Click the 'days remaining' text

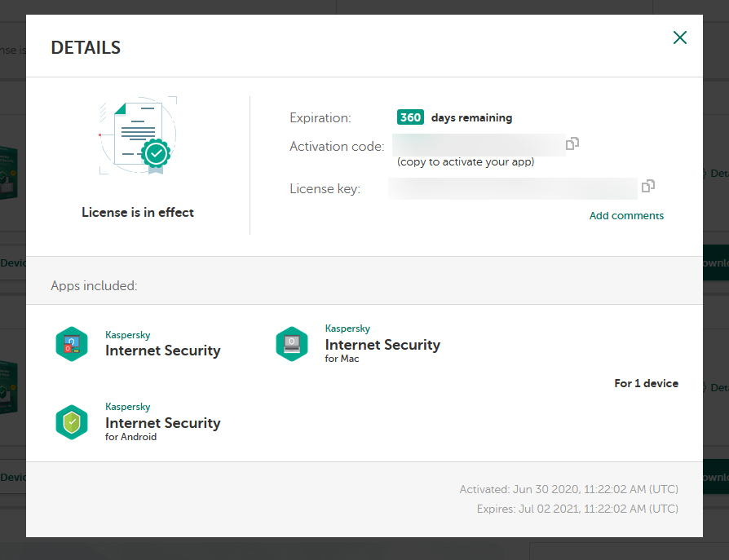click(x=471, y=118)
